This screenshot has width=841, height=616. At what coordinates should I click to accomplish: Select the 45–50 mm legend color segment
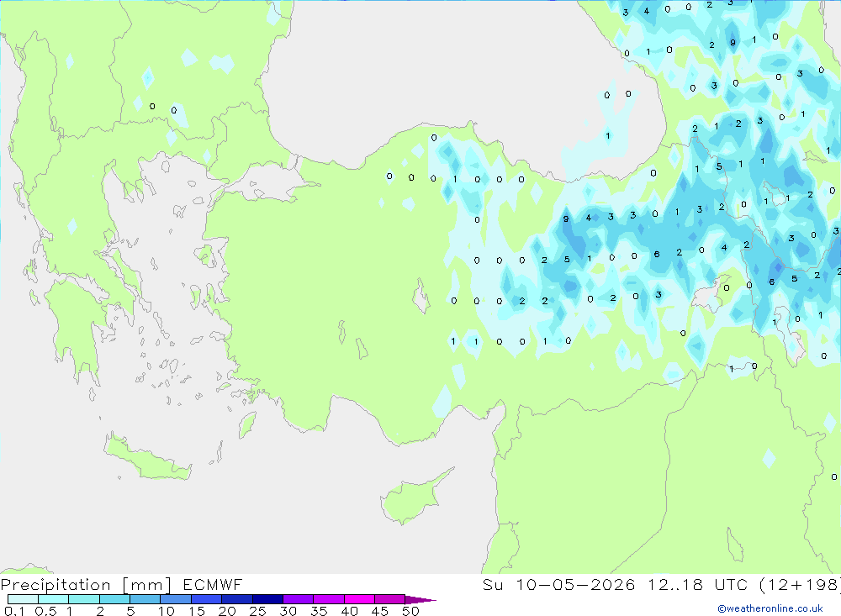(x=390, y=599)
